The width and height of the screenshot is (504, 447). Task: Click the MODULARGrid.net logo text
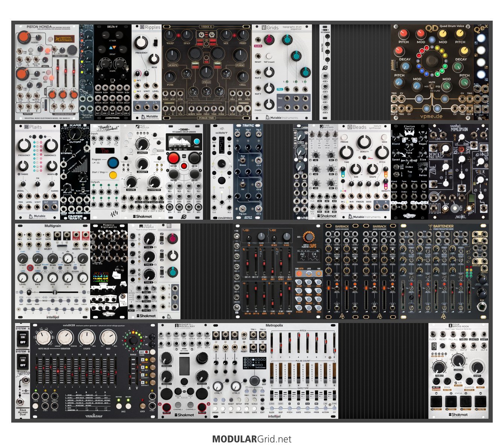tap(252, 439)
